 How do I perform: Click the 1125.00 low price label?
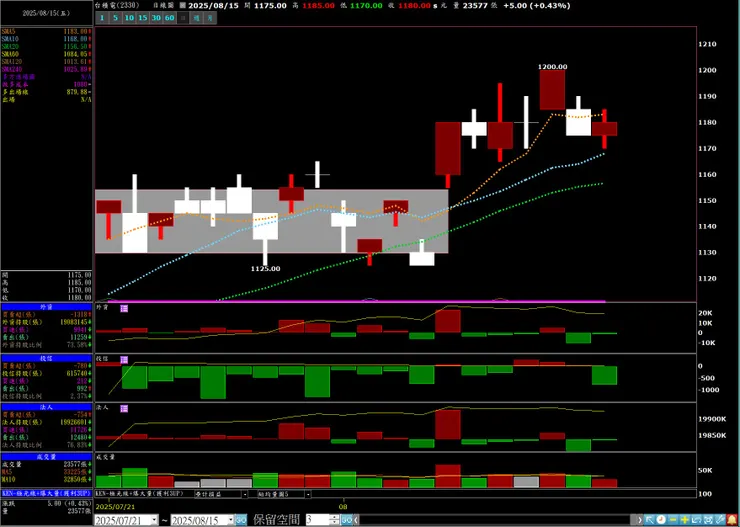[x=266, y=268]
